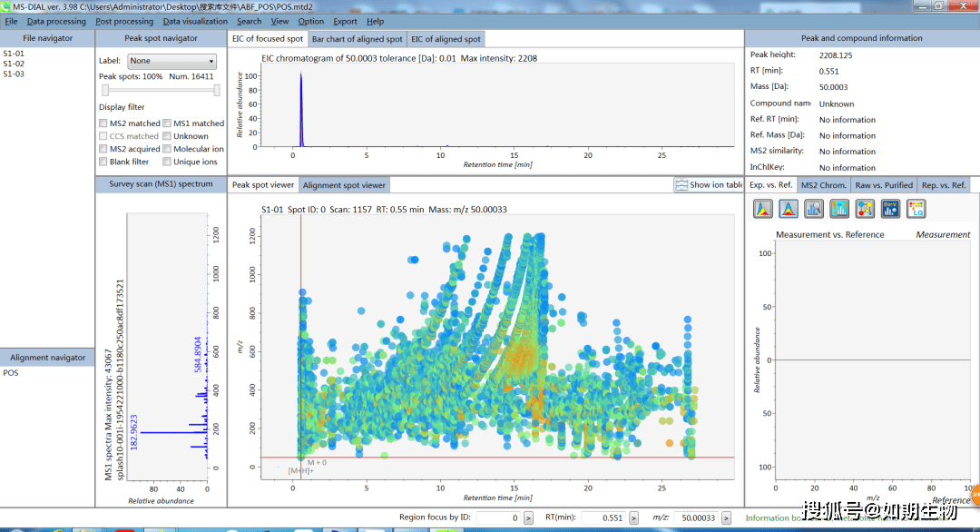The width and height of the screenshot is (980, 532).
Task: Click the arrow button beside the m/z field
Action: 725,517
